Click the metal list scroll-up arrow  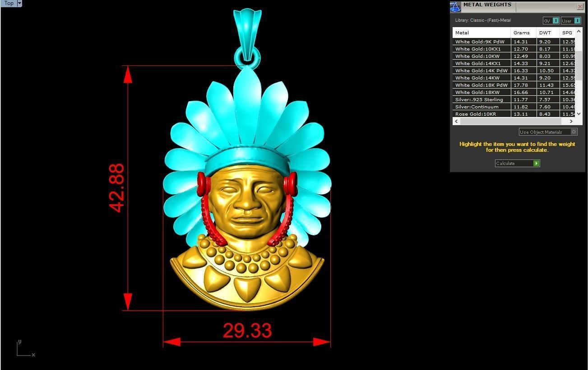pyautogui.click(x=579, y=31)
